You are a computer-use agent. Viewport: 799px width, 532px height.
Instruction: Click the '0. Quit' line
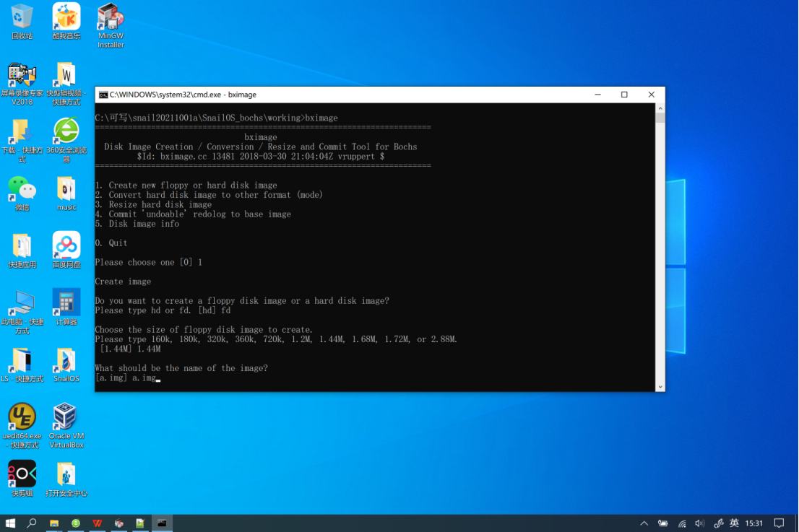[111, 243]
